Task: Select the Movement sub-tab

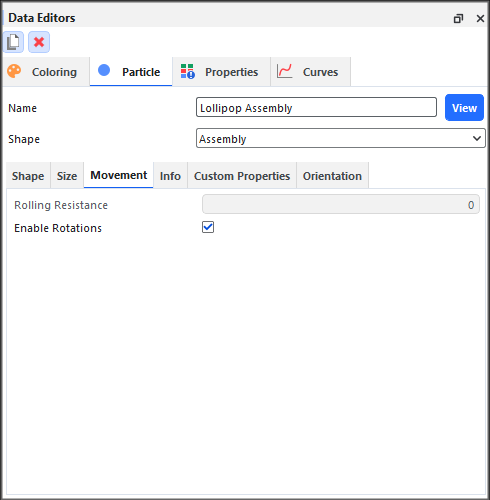Action: (x=119, y=175)
